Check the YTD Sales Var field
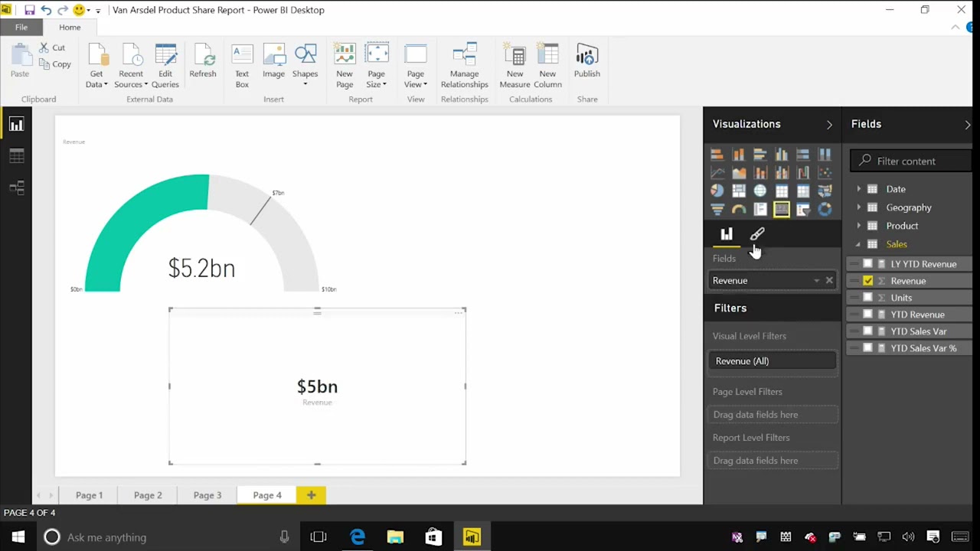Viewport: 980px width, 551px height. click(x=867, y=331)
